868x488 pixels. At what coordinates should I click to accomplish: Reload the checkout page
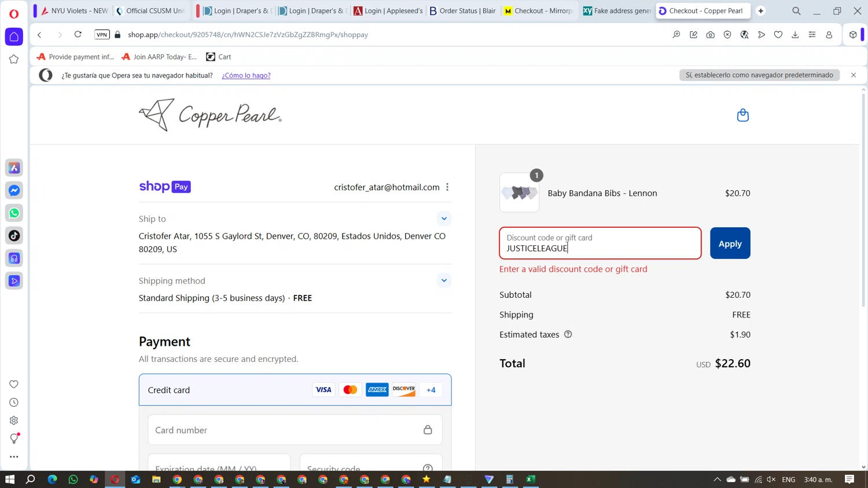(x=78, y=35)
